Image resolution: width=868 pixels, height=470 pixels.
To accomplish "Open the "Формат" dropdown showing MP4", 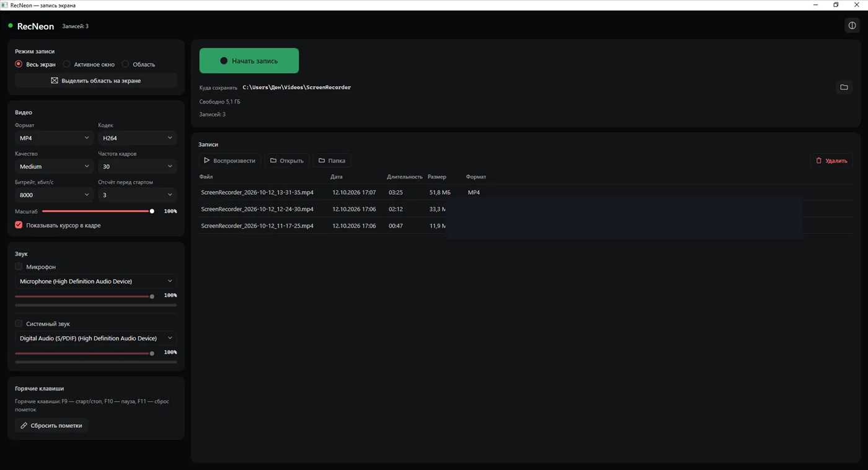I will click(54, 138).
